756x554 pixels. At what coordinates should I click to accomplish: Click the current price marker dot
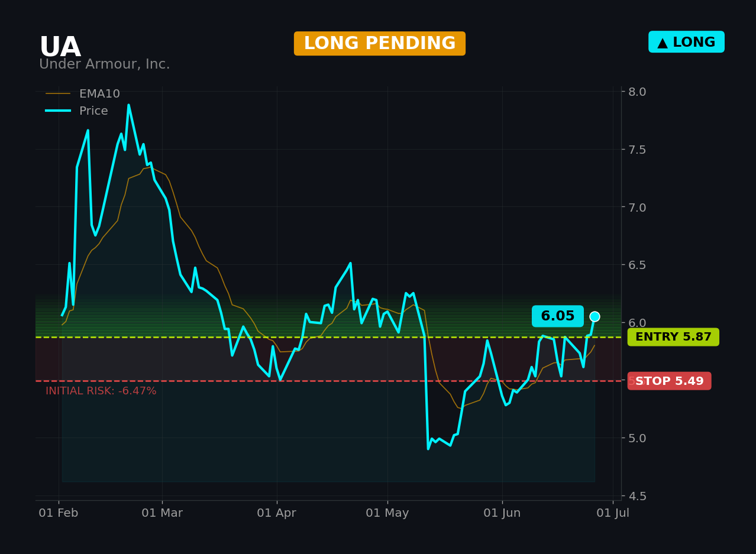[x=595, y=316]
